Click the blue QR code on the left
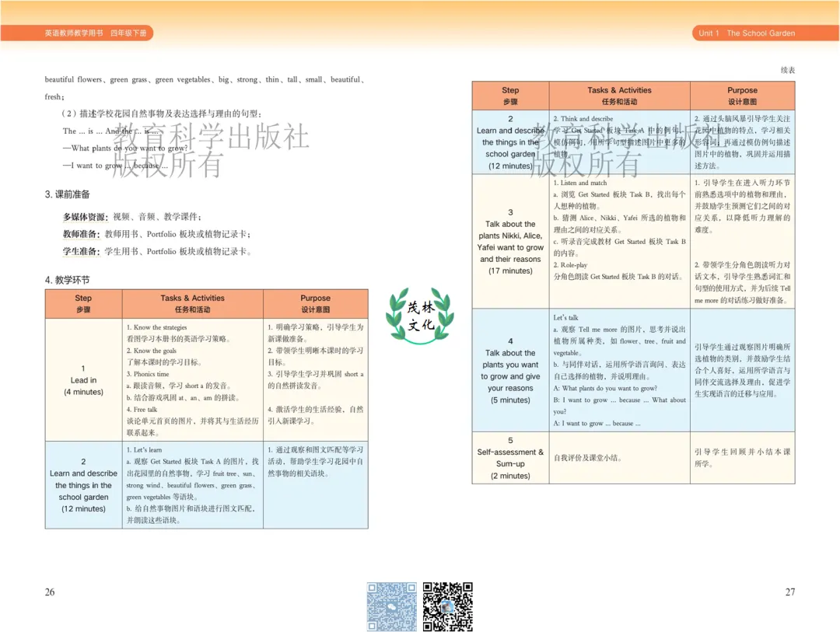 [391, 606]
